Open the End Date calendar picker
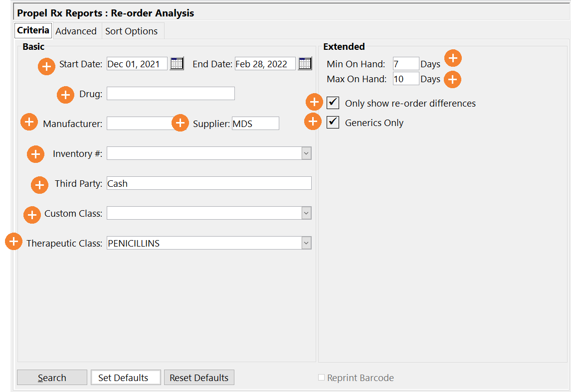 (x=305, y=63)
